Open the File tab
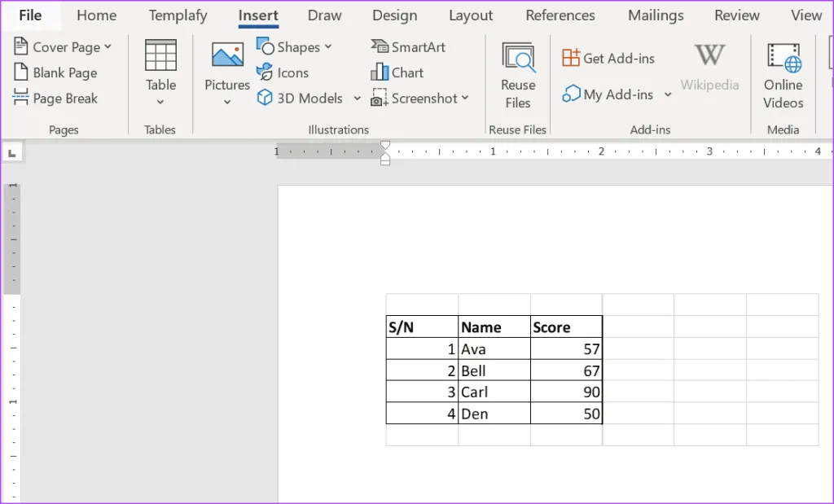 point(30,15)
